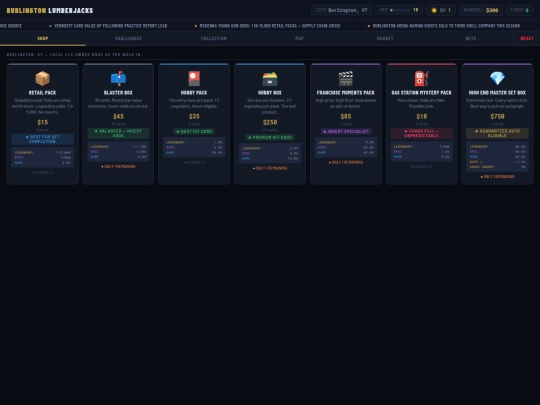
Task: Click the $45 Blaster Box price
Action: point(118,116)
